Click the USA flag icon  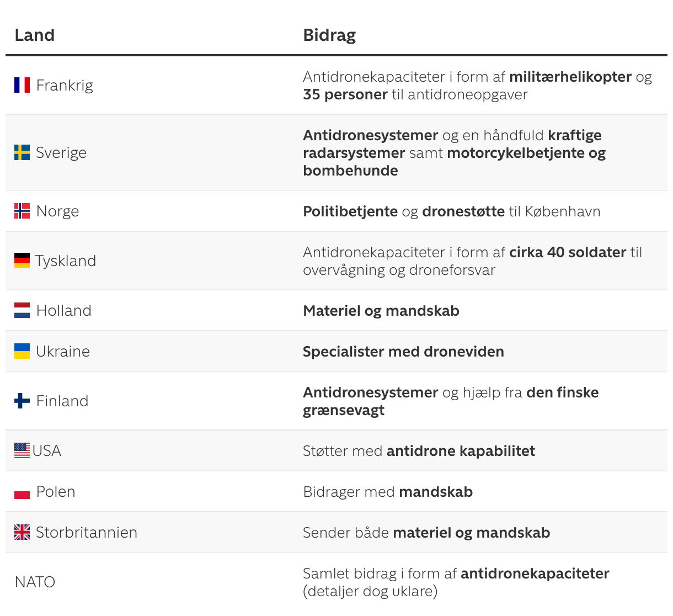click(x=22, y=450)
